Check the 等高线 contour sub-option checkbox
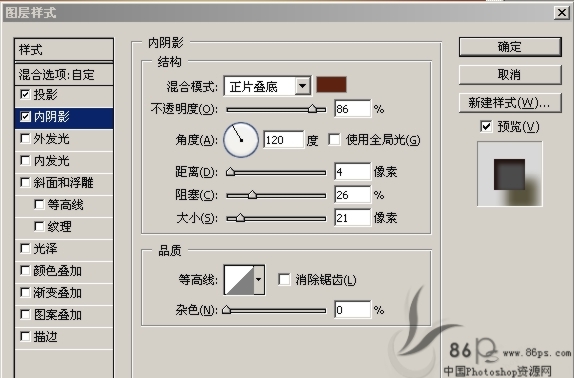 39,204
